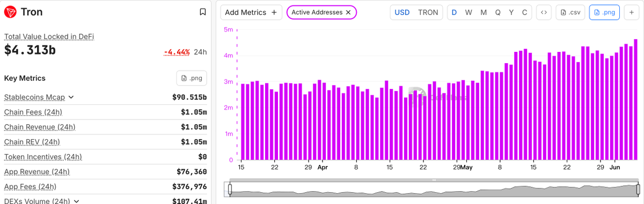Click the $376,976 app fees value
Viewport: 644px width, 204px height.
(189, 187)
